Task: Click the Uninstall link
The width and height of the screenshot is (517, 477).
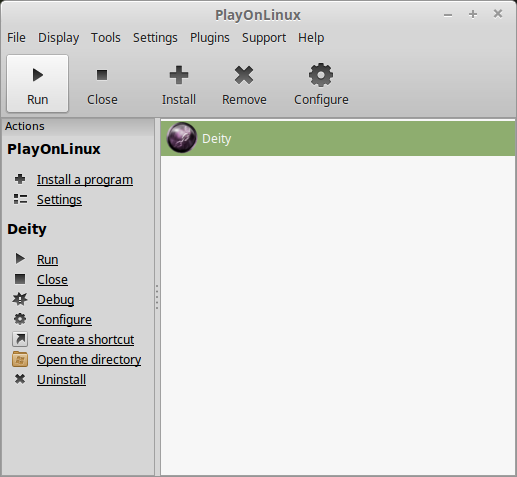Action: (62, 380)
